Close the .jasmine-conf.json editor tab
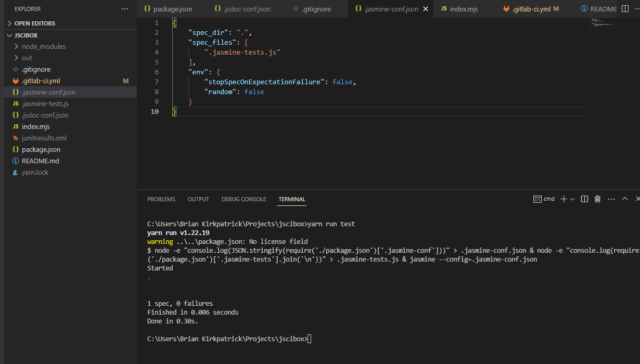This screenshot has width=640, height=364. click(426, 9)
